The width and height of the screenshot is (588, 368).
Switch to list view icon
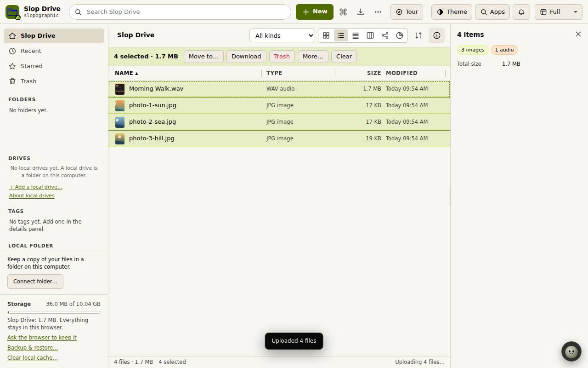click(x=341, y=35)
